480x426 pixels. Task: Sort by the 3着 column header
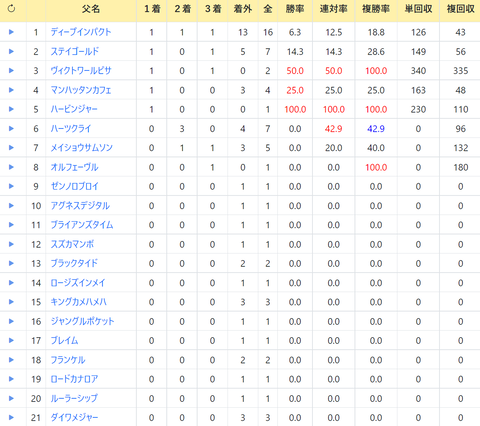pyautogui.click(x=213, y=9)
